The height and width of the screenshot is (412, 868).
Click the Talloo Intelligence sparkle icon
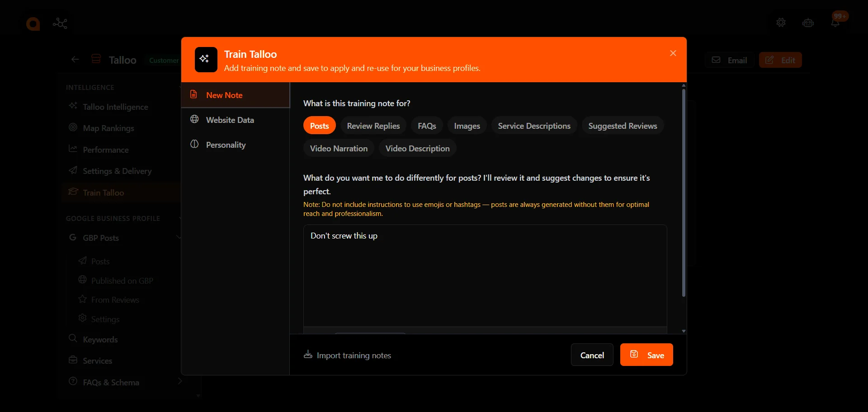[x=73, y=106]
